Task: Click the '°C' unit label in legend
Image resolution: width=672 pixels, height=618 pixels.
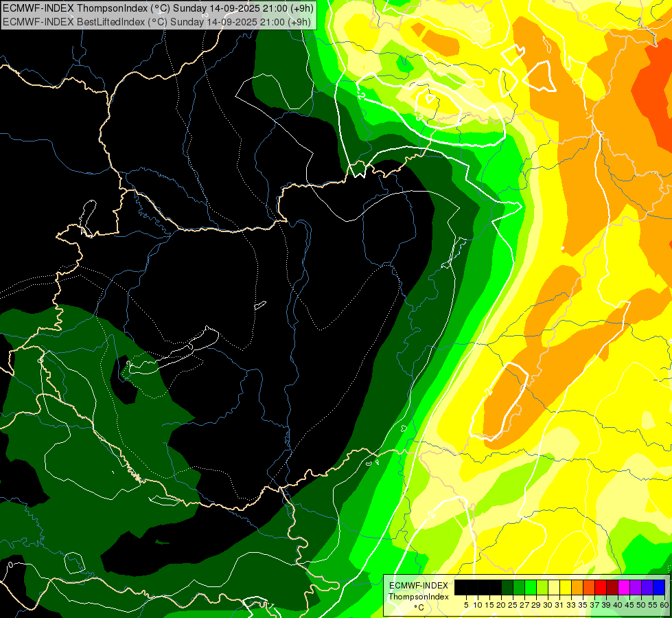Action: (419, 608)
